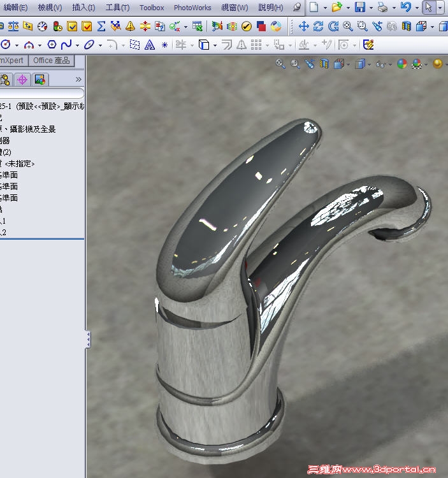Click the Equations sigma icon

click(x=101, y=27)
